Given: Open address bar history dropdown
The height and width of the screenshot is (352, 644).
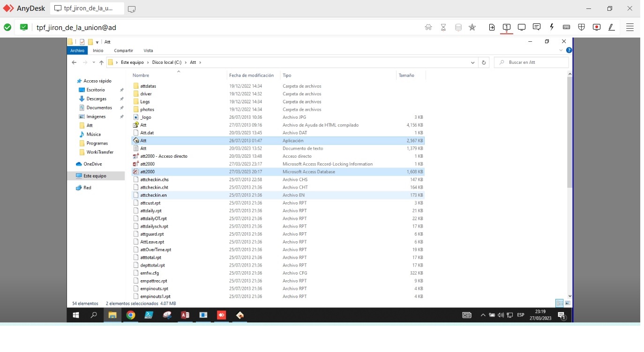Looking at the screenshot, I should 473,62.
